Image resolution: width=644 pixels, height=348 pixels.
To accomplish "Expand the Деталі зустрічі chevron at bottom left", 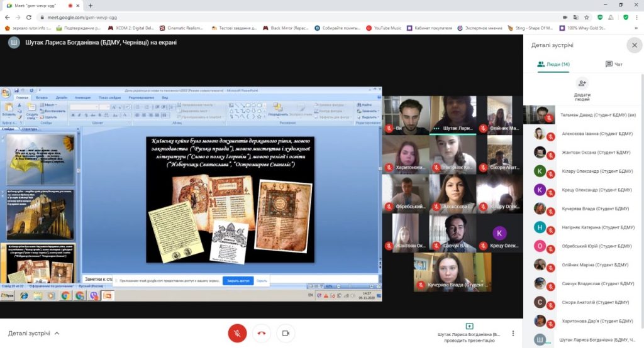I will [57, 334].
